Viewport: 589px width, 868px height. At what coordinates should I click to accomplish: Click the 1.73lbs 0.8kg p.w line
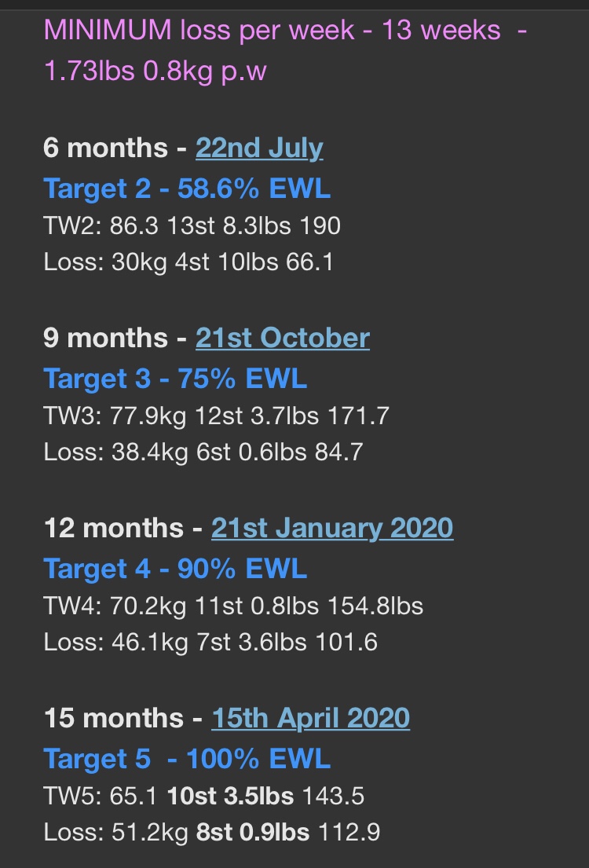(155, 71)
